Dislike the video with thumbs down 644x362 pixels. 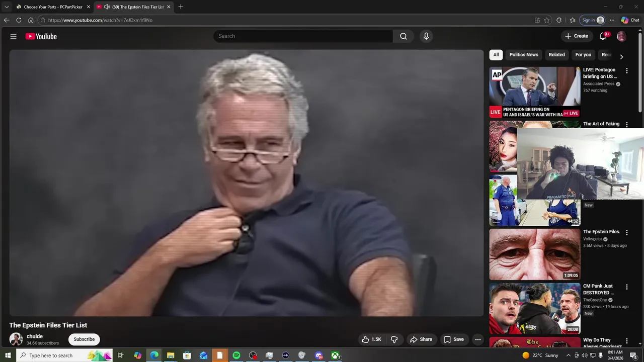pos(394,339)
